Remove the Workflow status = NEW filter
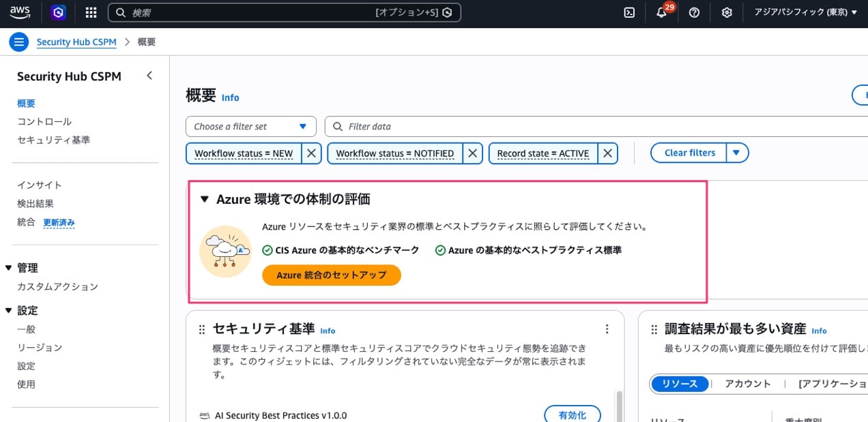The width and height of the screenshot is (868, 422). [x=311, y=153]
